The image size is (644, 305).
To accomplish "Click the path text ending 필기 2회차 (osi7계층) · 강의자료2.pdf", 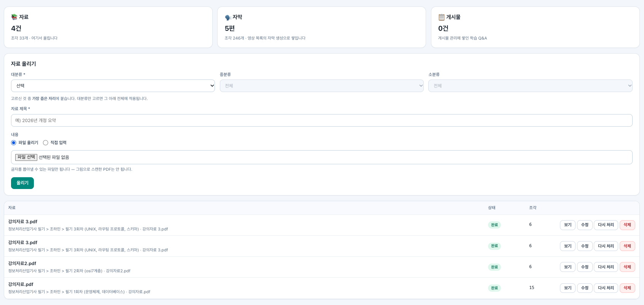I will [x=69, y=271].
